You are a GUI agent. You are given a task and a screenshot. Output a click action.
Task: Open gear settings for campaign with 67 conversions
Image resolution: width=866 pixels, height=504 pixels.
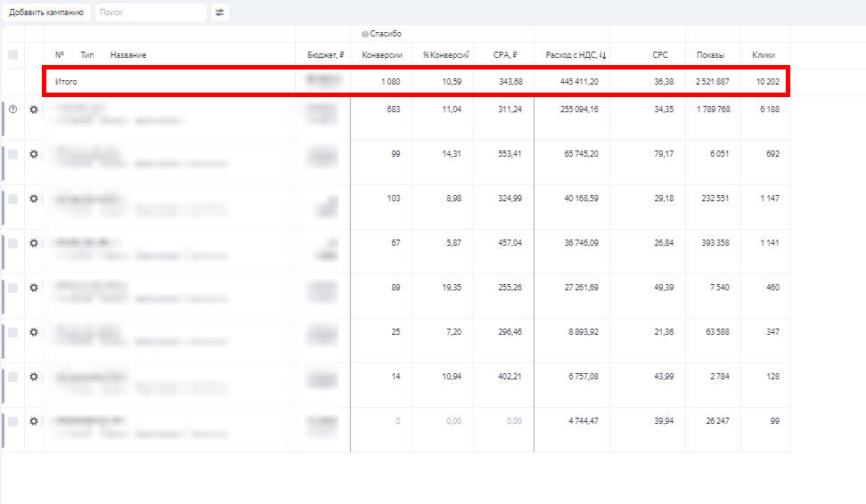tap(34, 243)
